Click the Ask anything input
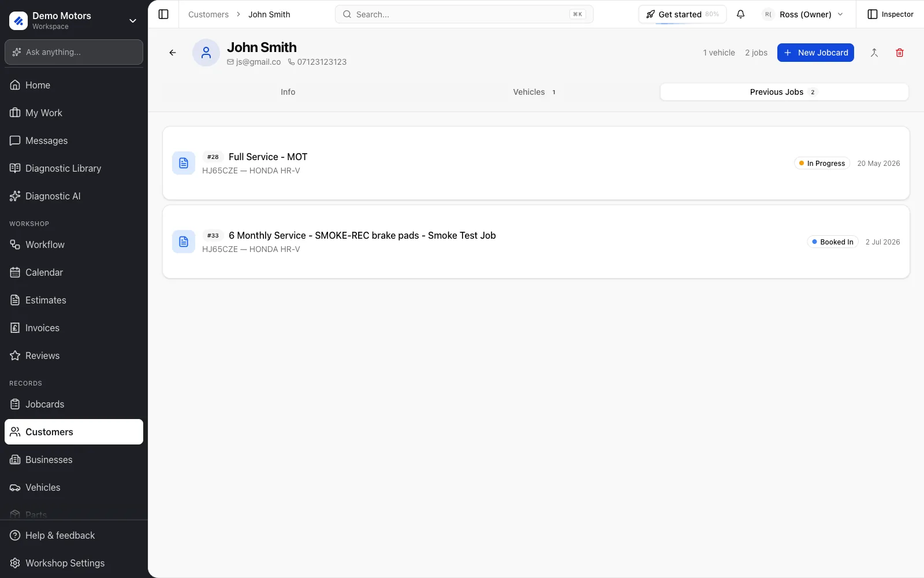This screenshot has width=924, height=578. [x=74, y=52]
